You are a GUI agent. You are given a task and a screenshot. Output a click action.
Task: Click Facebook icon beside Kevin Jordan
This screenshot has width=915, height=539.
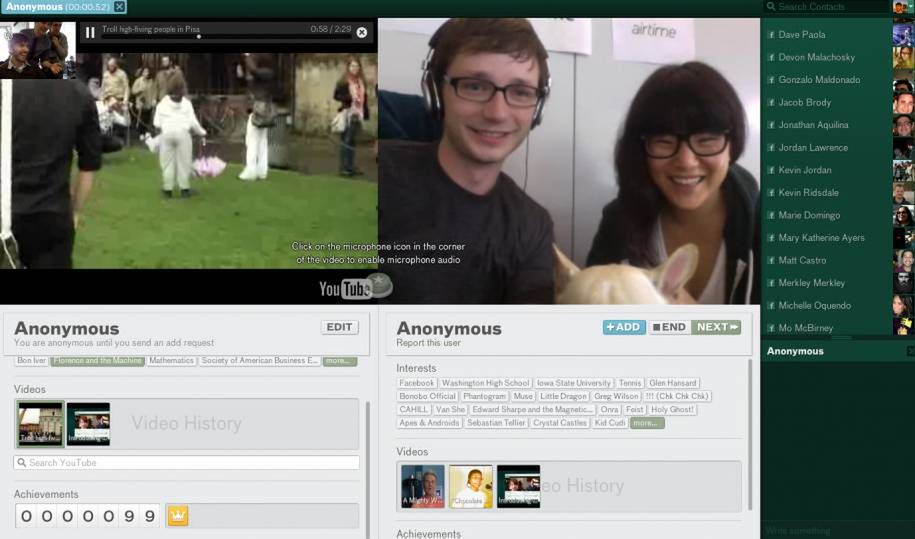click(770, 170)
